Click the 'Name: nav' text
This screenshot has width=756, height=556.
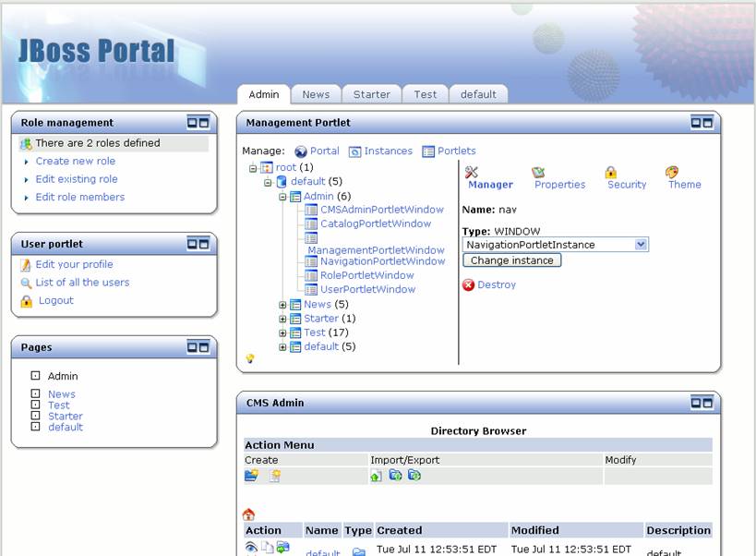point(489,210)
